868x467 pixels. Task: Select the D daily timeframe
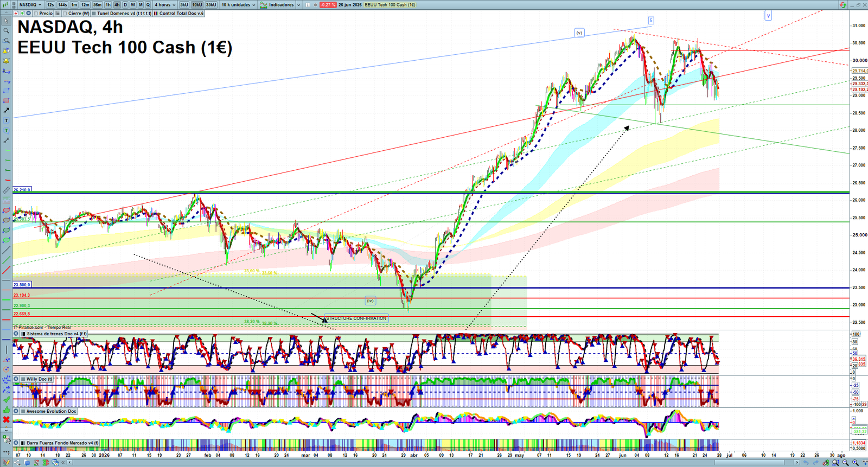125,4
